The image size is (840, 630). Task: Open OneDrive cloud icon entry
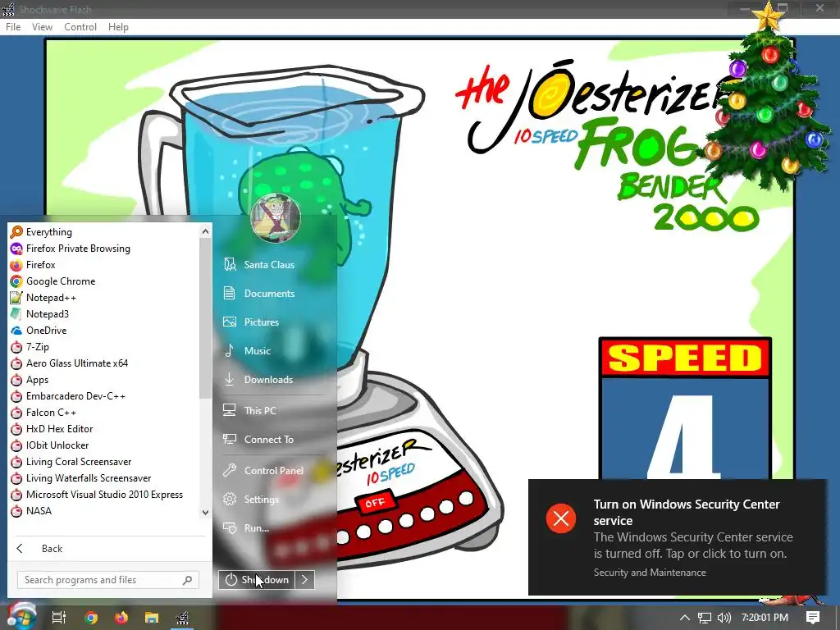(16, 331)
